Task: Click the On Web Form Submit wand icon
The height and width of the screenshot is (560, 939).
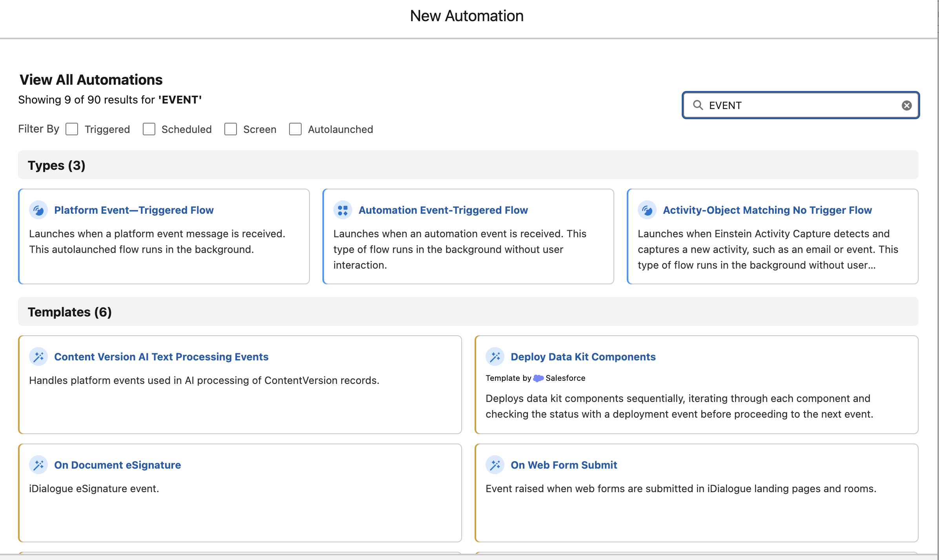Action: click(x=495, y=465)
